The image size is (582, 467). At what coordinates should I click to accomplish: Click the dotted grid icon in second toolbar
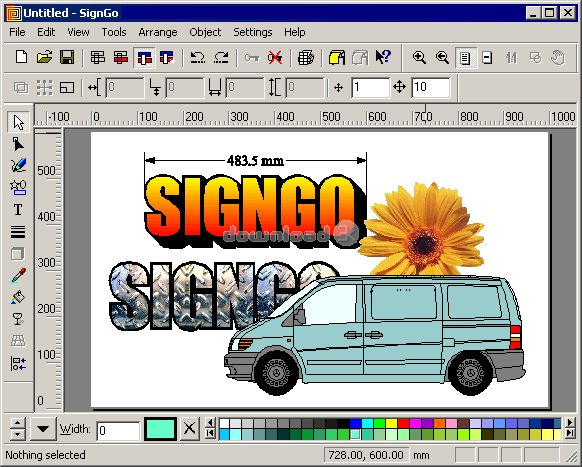pos(44,88)
